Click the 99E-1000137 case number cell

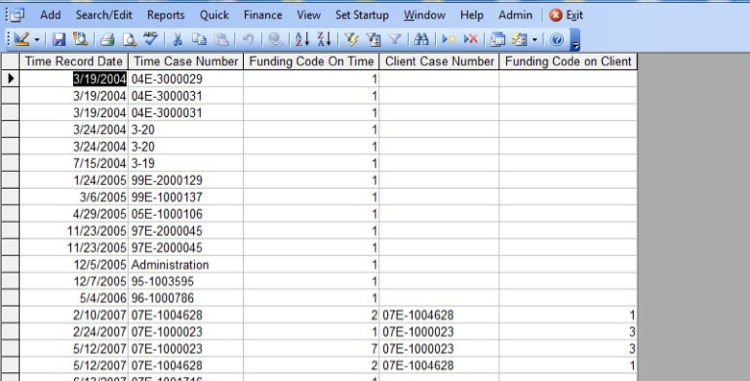[186, 197]
